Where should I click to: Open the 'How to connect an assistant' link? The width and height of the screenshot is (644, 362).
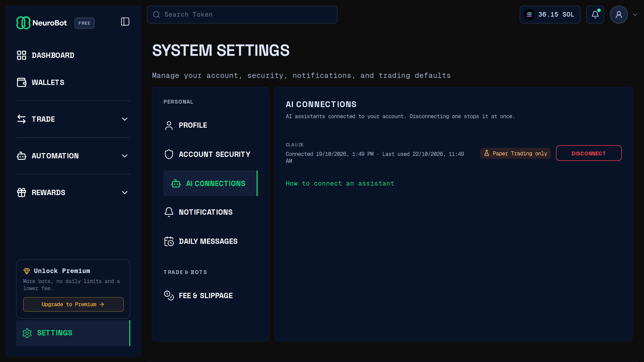(340, 184)
